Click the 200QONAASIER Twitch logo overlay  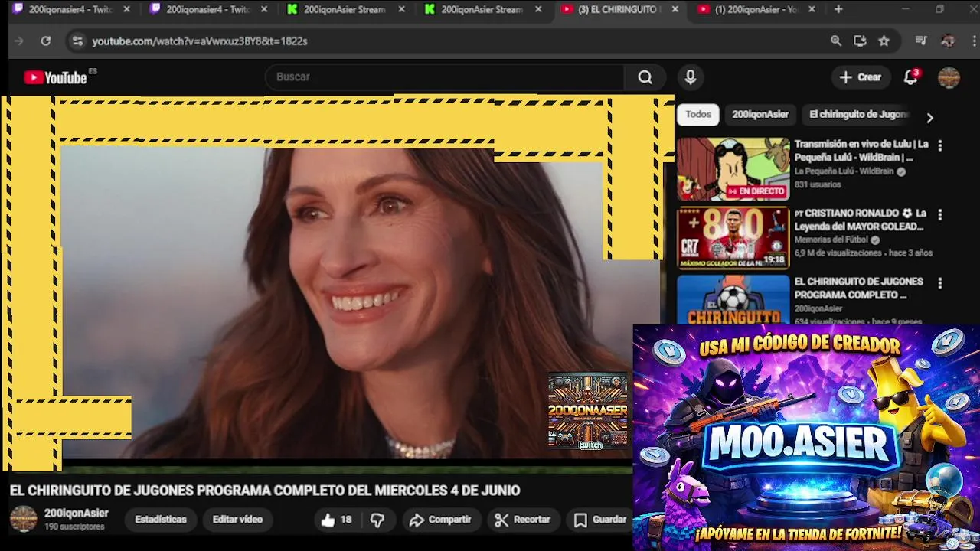click(588, 411)
